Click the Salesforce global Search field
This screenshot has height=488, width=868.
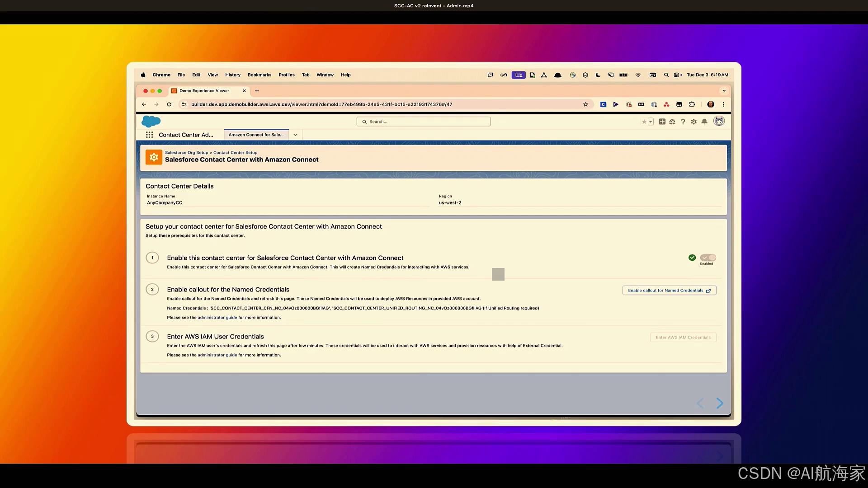pos(424,122)
